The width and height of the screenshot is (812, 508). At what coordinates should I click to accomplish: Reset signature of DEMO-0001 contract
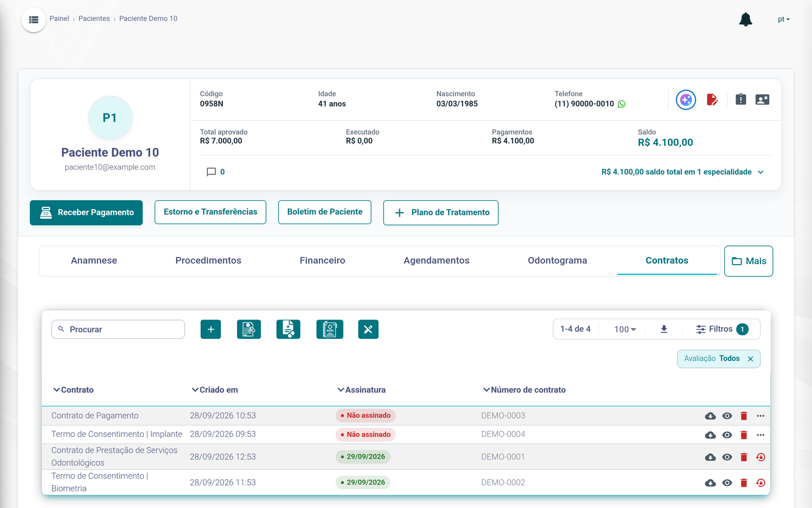tap(760, 457)
